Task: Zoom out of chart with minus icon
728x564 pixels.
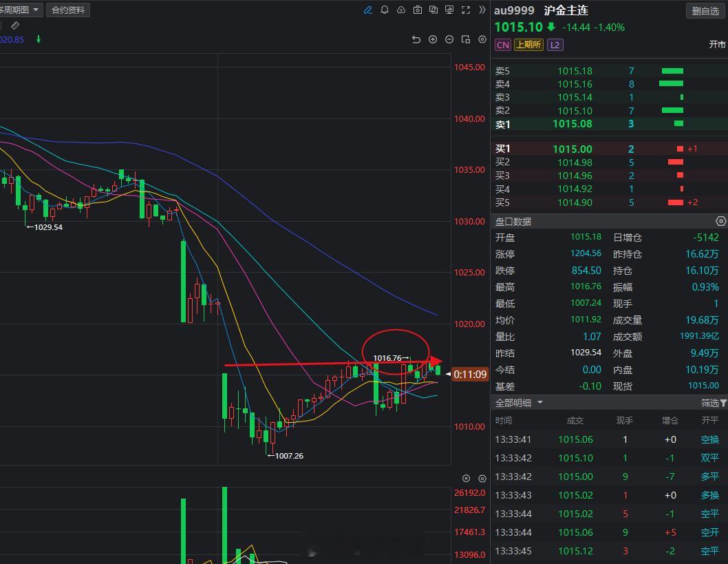Action: pos(449,39)
